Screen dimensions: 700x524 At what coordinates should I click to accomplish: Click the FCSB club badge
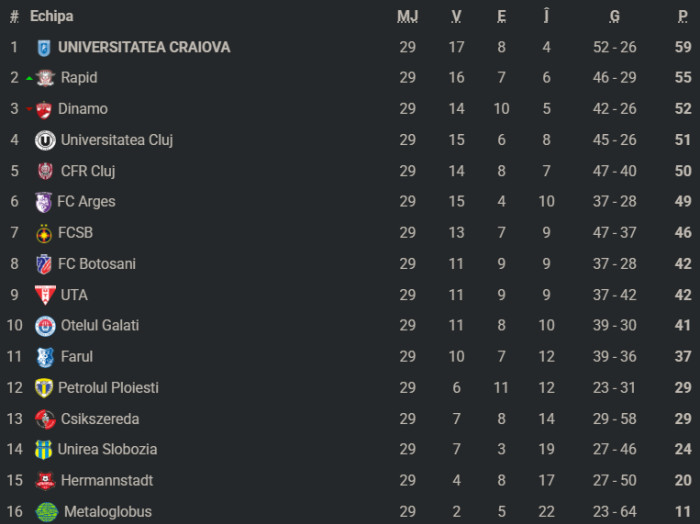[43, 233]
